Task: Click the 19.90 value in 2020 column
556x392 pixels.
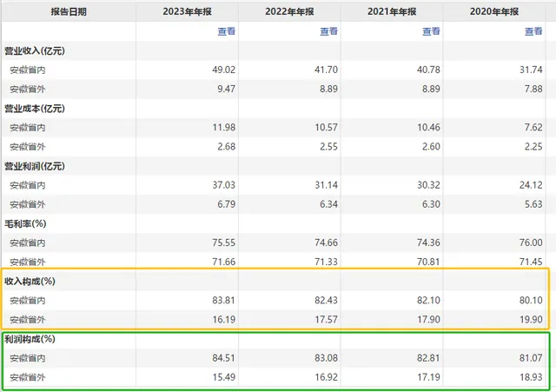Action: pyautogui.click(x=531, y=318)
